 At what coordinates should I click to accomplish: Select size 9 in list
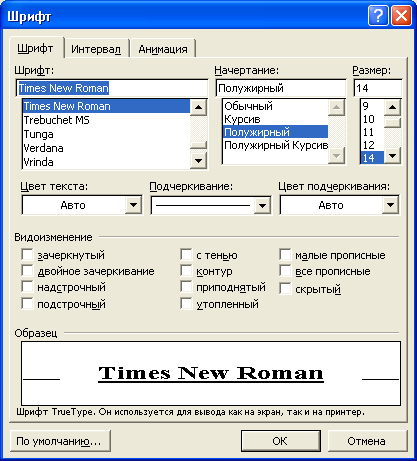(x=372, y=106)
